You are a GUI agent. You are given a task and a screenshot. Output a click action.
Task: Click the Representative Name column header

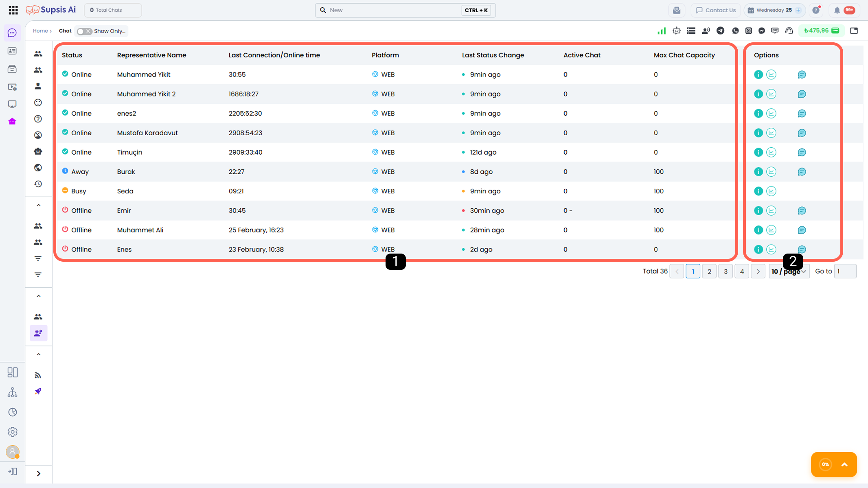pyautogui.click(x=151, y=55)
